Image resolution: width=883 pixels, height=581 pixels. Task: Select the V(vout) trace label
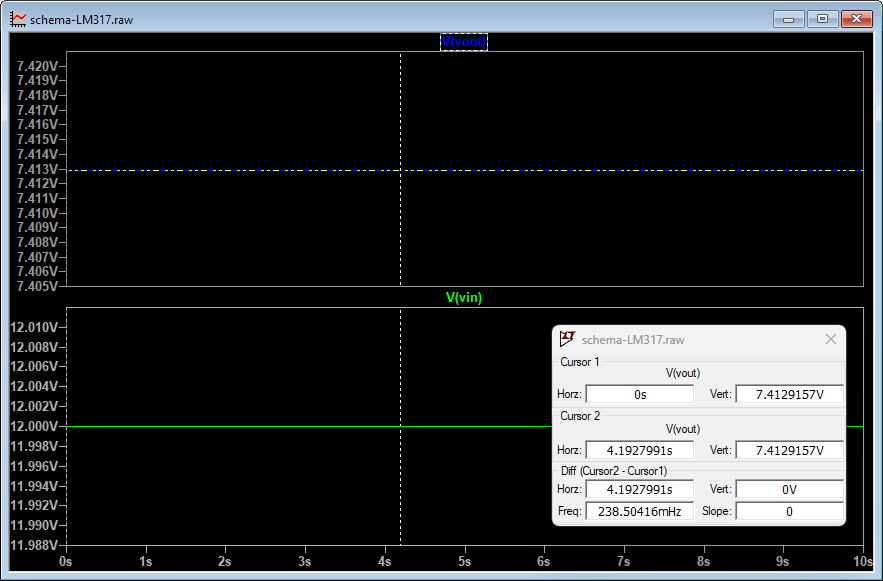click(x=463, y=42)
